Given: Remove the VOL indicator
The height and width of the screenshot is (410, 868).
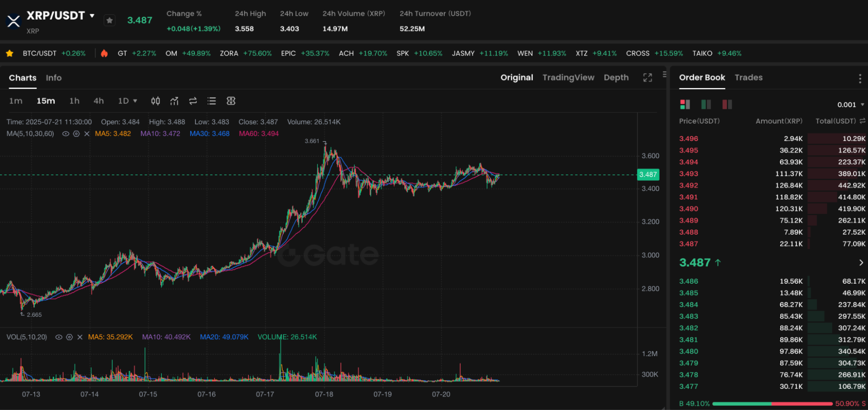Looking at the screenshot, I should pyautogui.click(x=80, y=337).
